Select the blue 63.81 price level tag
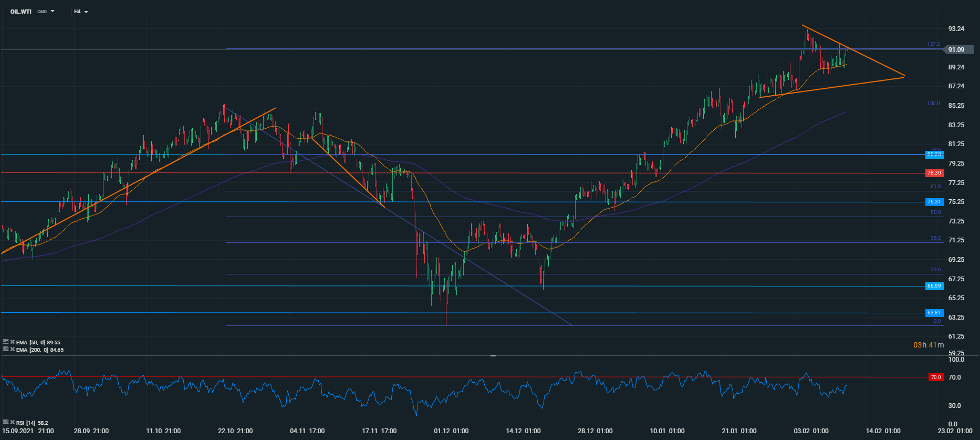 [934, 313]
